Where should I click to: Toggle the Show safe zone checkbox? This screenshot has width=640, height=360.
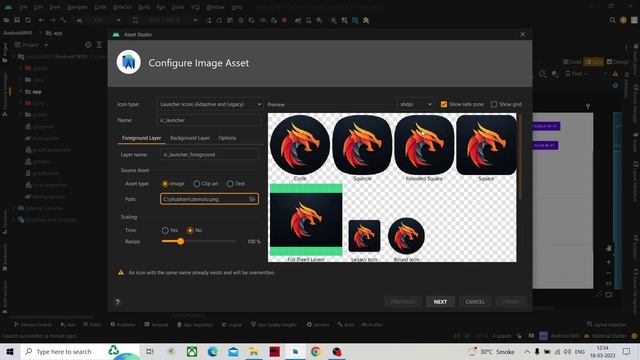444,104
